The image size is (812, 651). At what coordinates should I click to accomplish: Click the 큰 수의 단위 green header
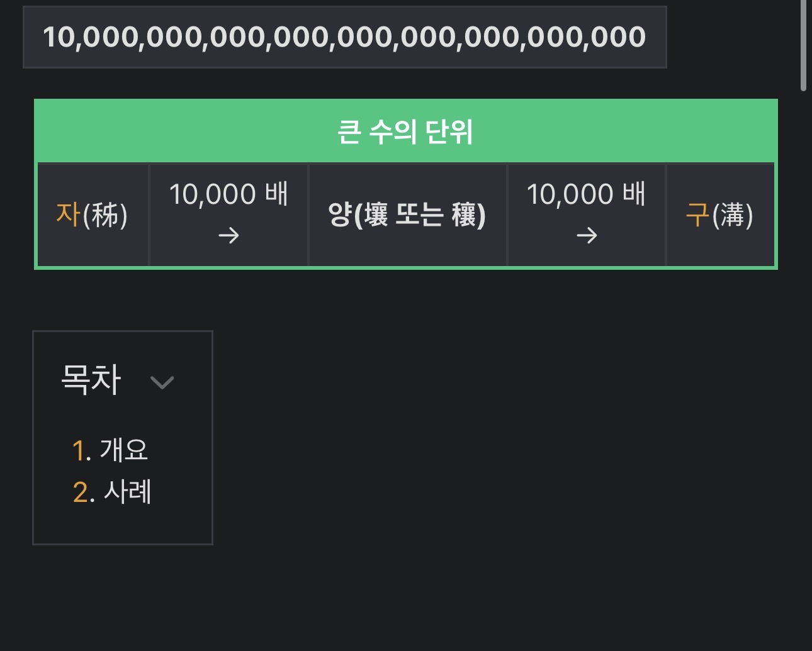(x=405, y=132)
